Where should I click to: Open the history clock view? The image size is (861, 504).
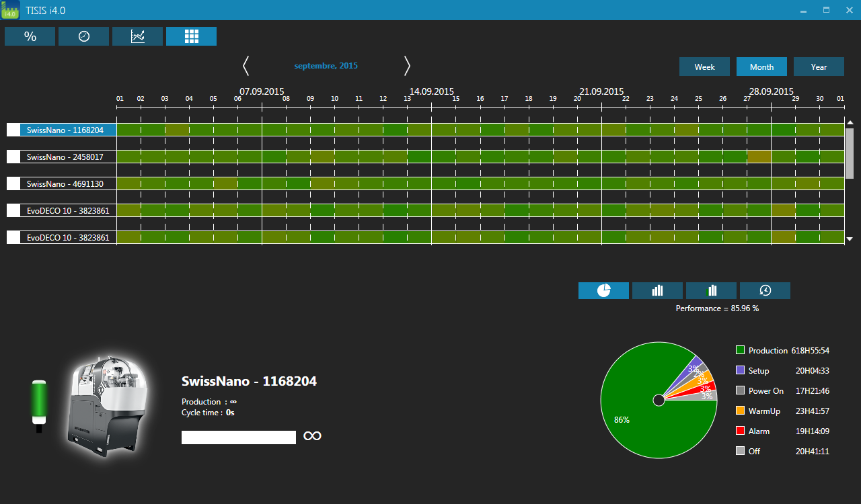click(x=765, y=290)
